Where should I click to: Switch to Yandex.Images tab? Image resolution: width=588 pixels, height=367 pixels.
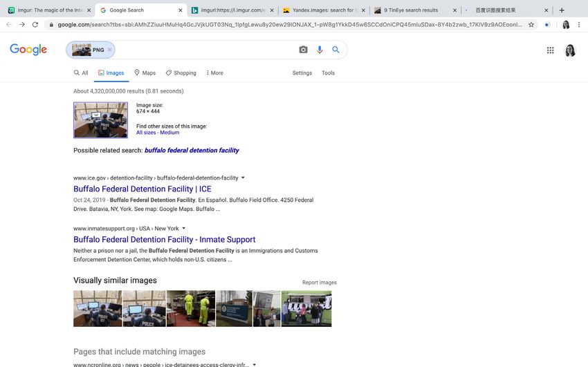tap(323, 10)
